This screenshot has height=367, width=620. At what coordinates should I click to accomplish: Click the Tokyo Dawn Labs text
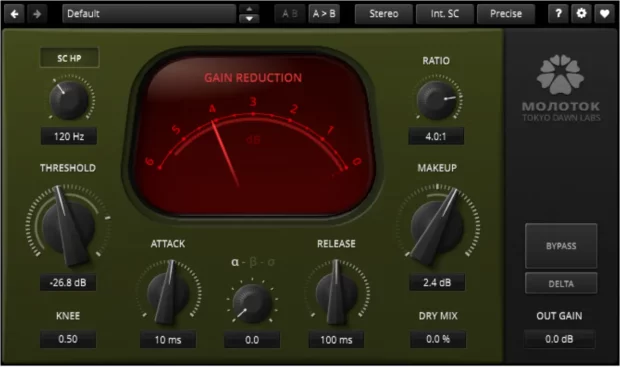pyautogui.click(x=561, y=118)
